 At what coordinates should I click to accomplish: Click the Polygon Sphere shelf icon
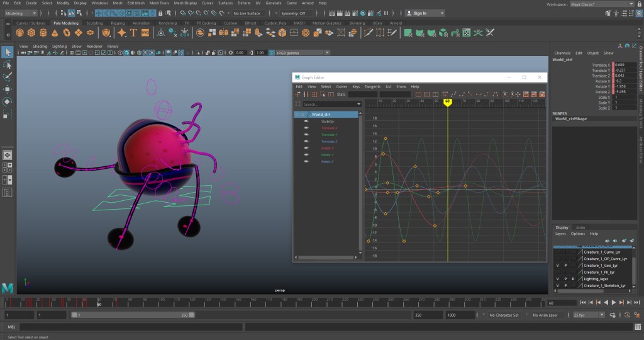[20, 33]
